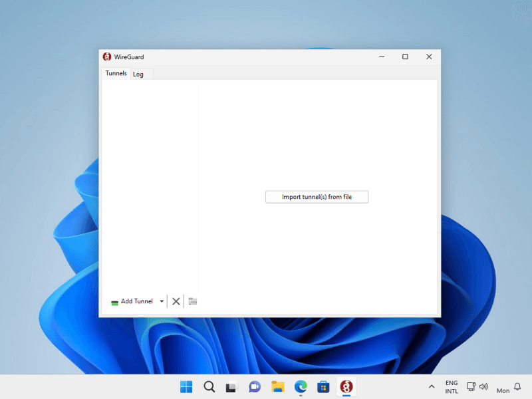Open the ENG INTL language switcher
The image size is (532, 399).
pos(452,387)
